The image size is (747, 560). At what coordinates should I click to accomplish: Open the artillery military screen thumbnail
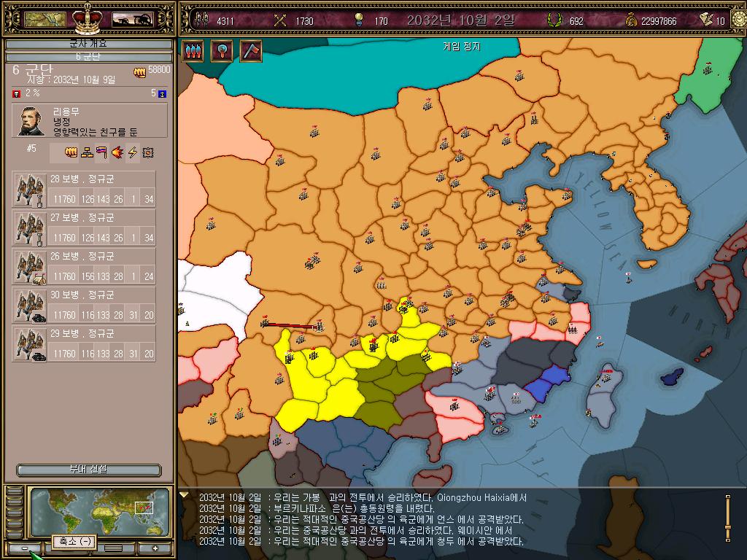coord(132,20)
